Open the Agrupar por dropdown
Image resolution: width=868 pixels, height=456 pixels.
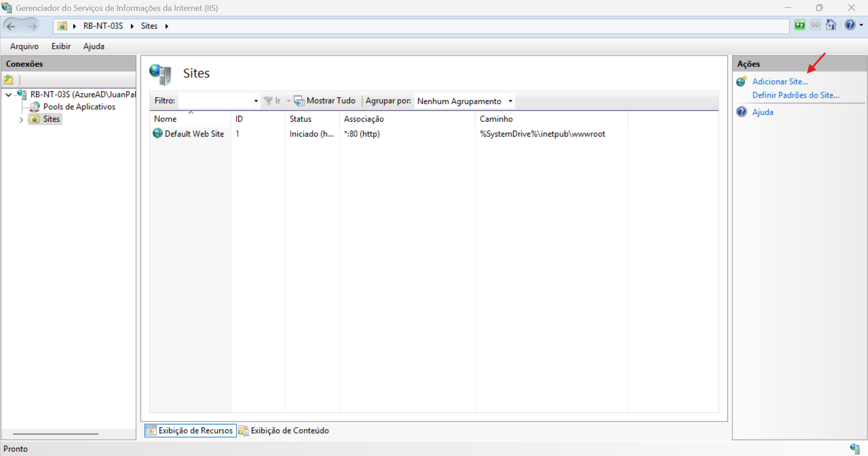(x=464, y=101)
